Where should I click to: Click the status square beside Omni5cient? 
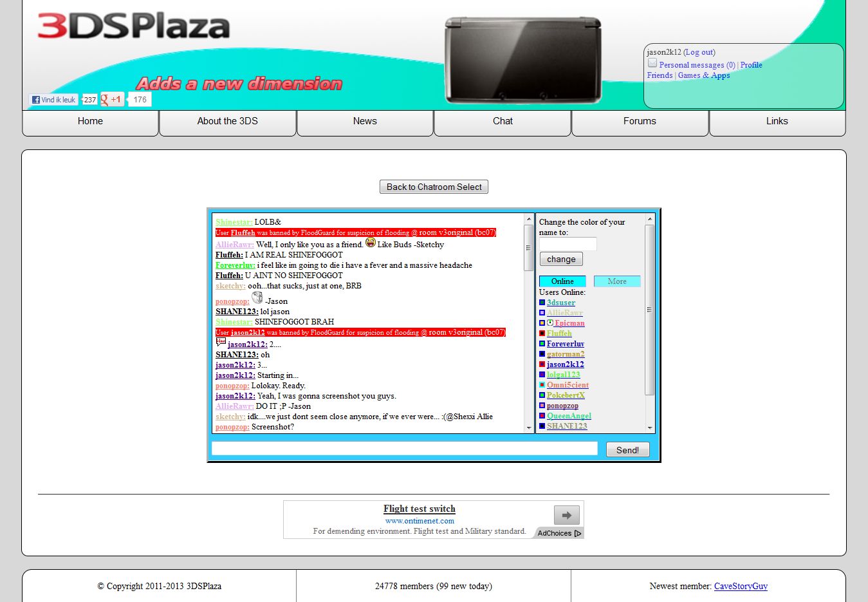click(542, 385)
